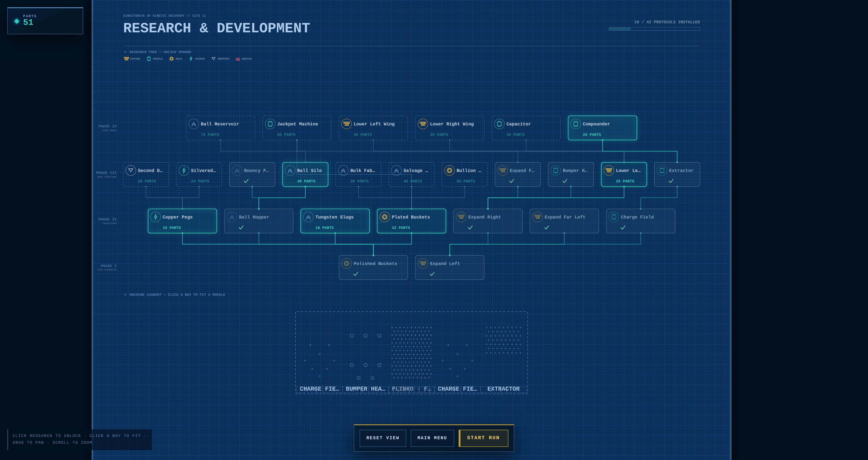The width and height of the screenshot is (868, 460).
Task: Click the Lower Left Wing expand icon
Action: [346, 124]
